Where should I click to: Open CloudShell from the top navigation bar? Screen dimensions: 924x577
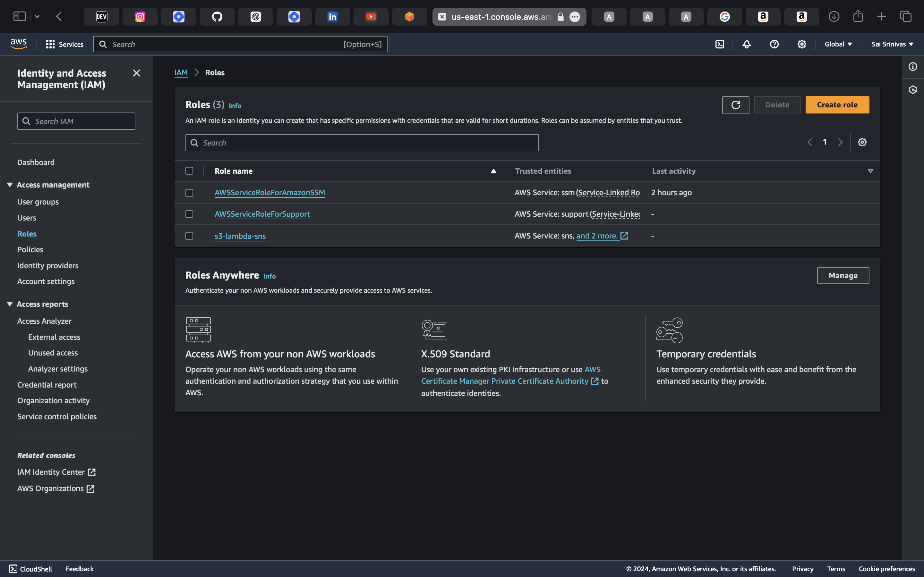point(719,44)
